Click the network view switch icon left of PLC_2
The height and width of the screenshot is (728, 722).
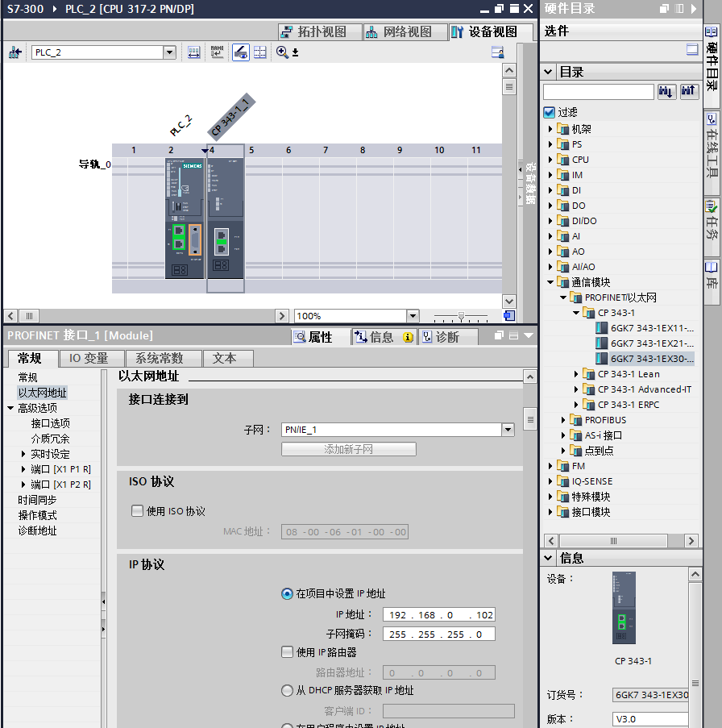coord(15,52)
